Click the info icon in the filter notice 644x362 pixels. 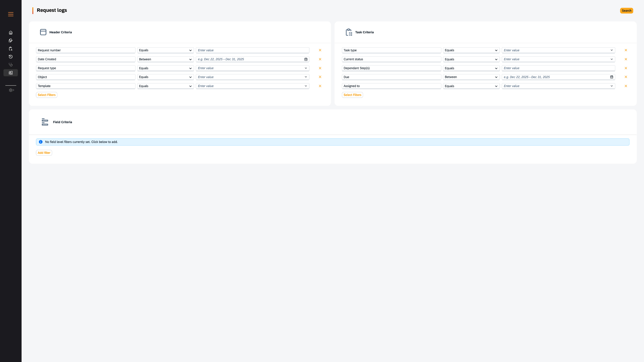(41, 142)
